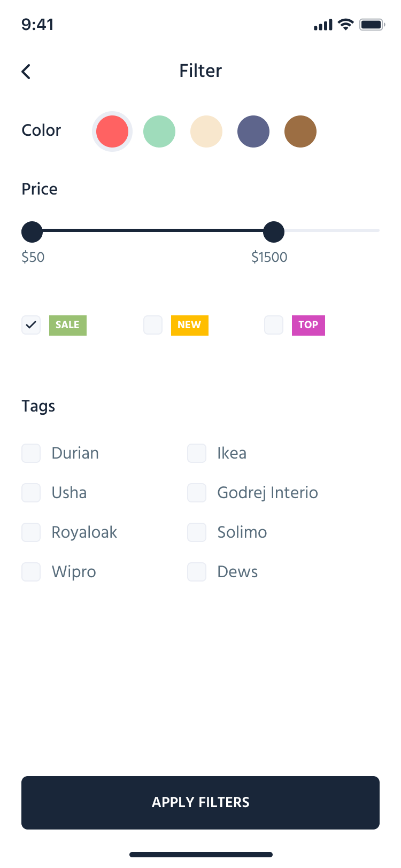This screenshot has height=868, width=401.
Task: Check the Durian tag
Action: tap(31, 453)
